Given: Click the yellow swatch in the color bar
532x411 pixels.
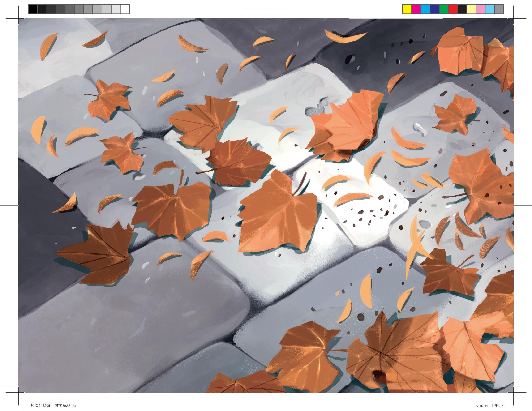Looking at the screenshot, I should 407,9.
